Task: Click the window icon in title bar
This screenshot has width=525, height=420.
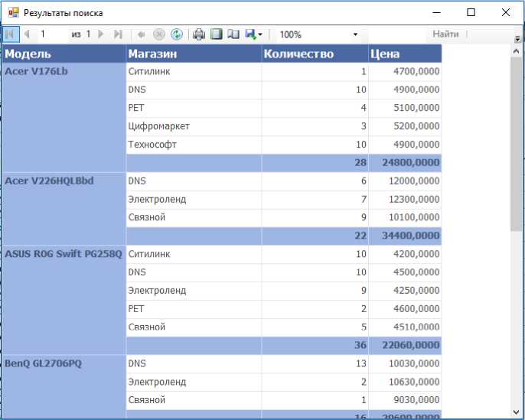Action: [12, 12]
